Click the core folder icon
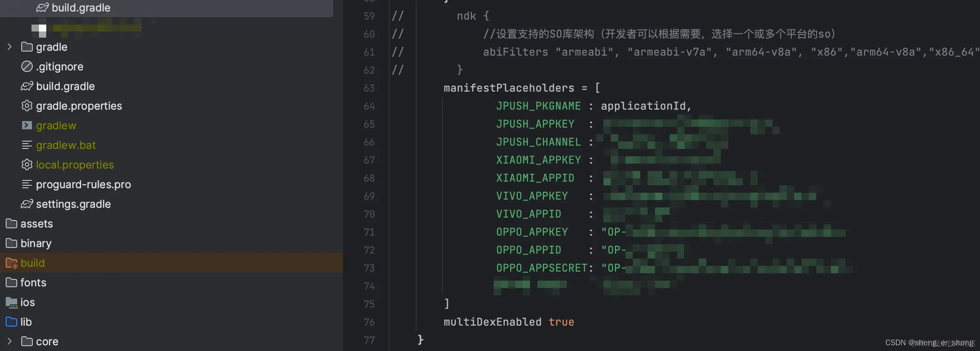 [x=27, y=341]
